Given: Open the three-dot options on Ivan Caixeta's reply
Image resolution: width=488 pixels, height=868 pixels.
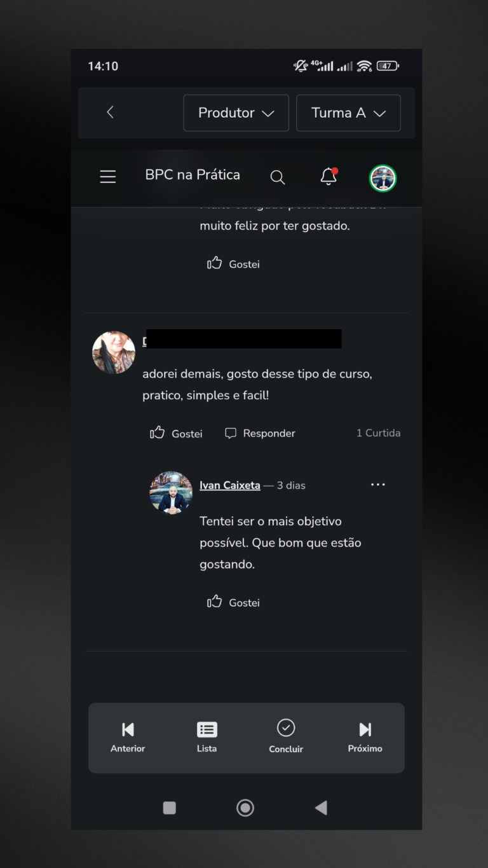Looking at the screenshot, I should point(378,485).
